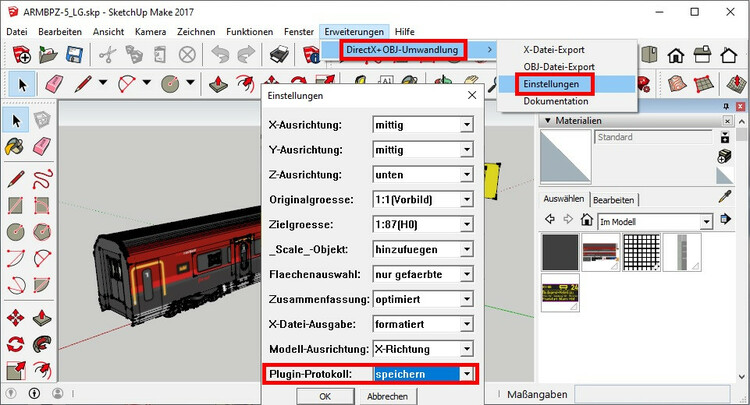Activate the Arc tool in top toolbar
The image size is (750, 405).
[x=127, y=84]
